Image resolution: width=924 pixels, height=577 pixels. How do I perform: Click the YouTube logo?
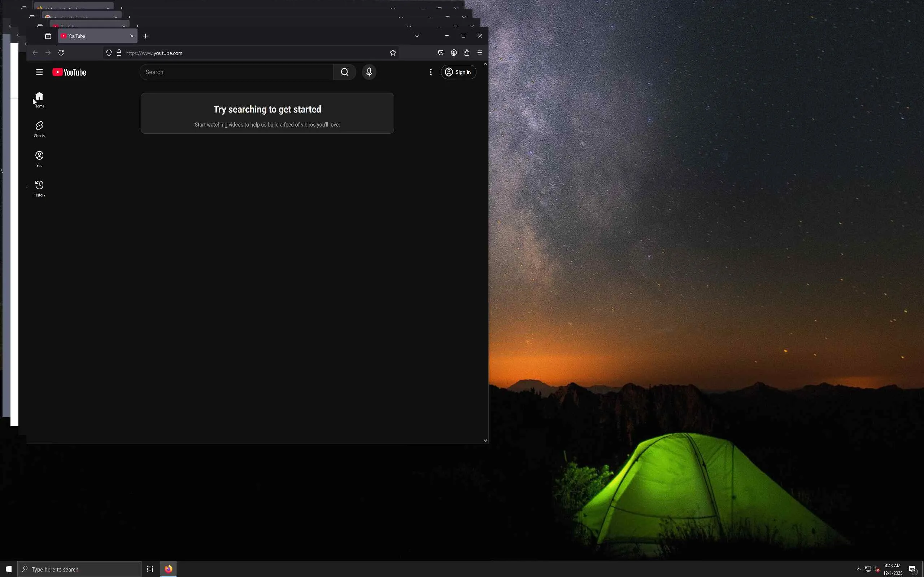69,72
